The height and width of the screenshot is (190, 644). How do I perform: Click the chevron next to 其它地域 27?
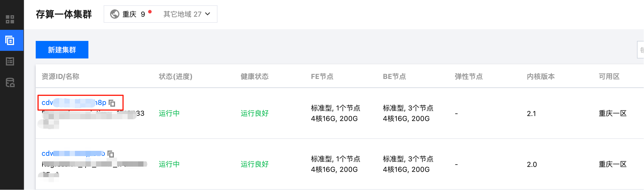click(x=208, y=14)
